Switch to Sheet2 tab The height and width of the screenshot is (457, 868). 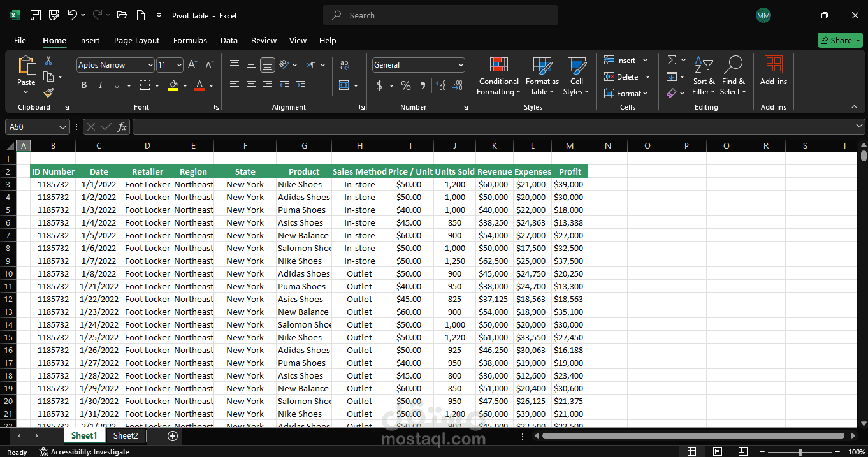[126, 435]
